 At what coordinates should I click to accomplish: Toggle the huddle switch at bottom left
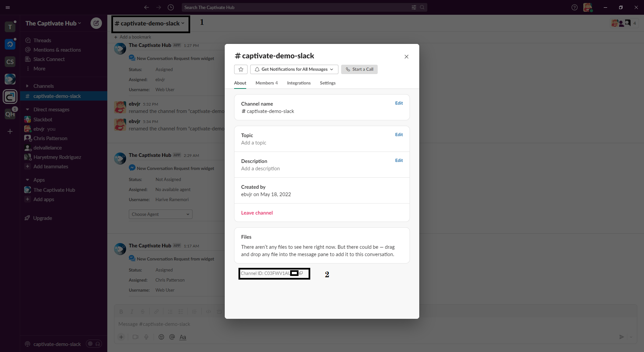coord(94,344)
